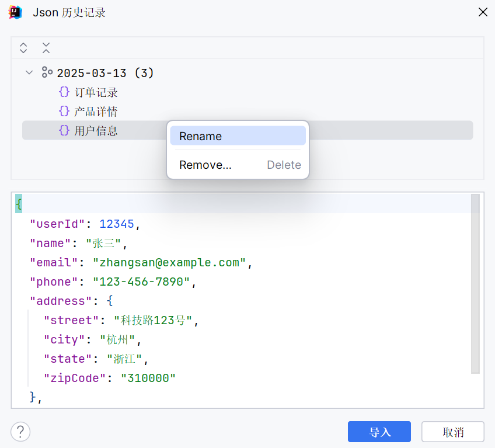This screenshot has height=448, width=495.
Task: Select the 订单记录 history entry
Action: pyautogui.click(x=96, y=92)
